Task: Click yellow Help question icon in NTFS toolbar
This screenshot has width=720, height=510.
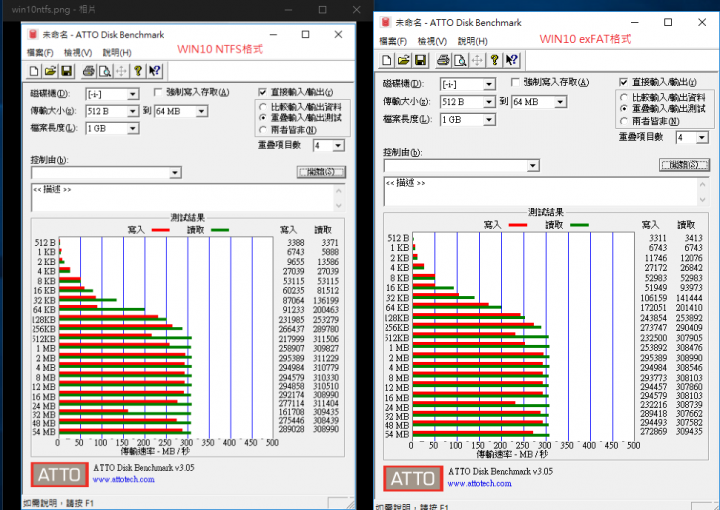Action: [138, 71]
